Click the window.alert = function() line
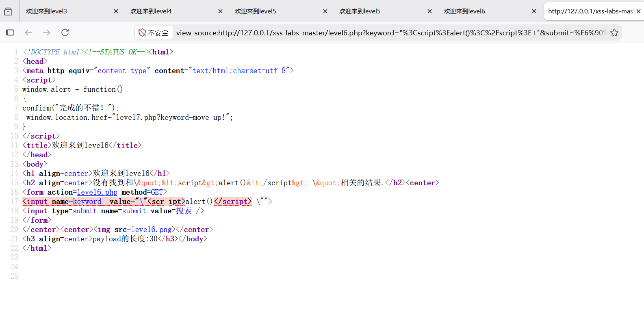The image size is (644, 323). pos(72,89)
